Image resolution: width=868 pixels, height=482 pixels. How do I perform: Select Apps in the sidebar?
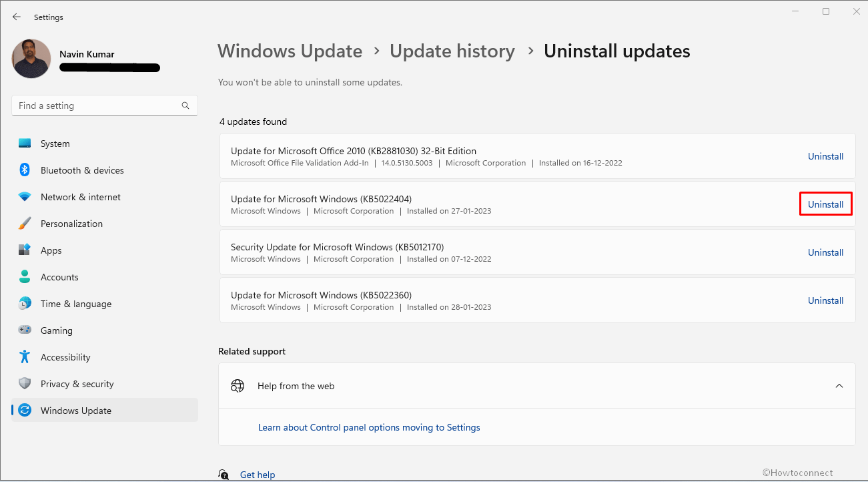pyautogui.click(x=105, y=250)
